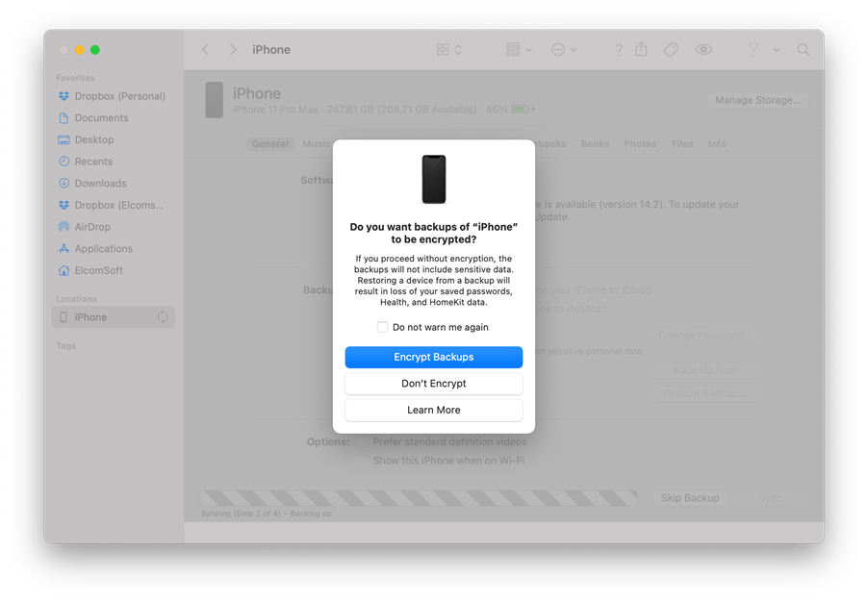Go forward with Finder forward arrow

(233, 50)
